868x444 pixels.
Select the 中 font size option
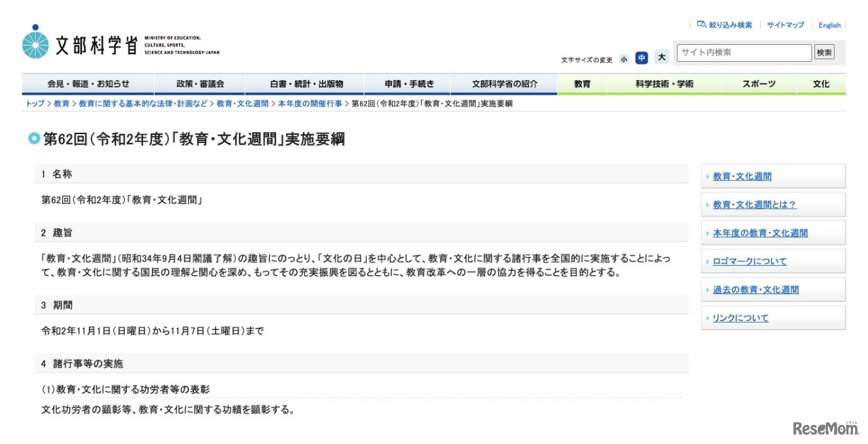click(x=641, y=59)
